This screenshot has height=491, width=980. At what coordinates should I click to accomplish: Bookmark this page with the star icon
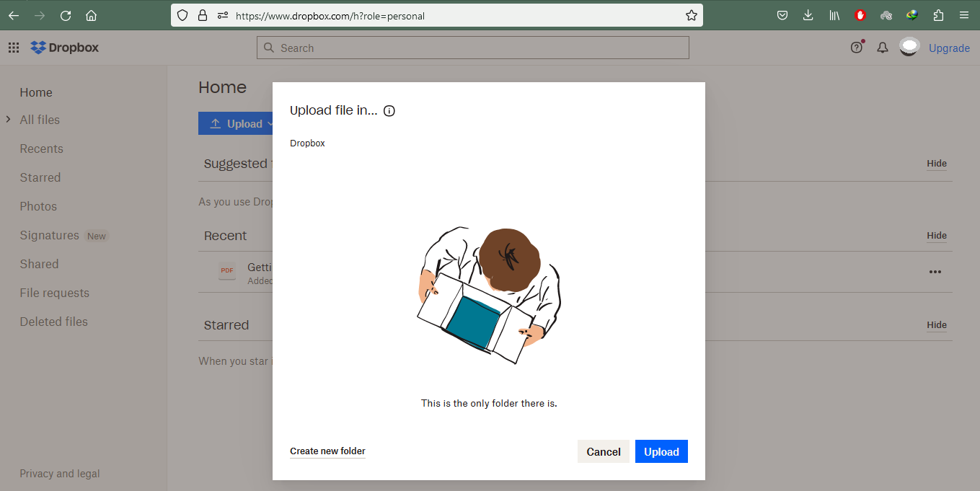tap(691, 15)
